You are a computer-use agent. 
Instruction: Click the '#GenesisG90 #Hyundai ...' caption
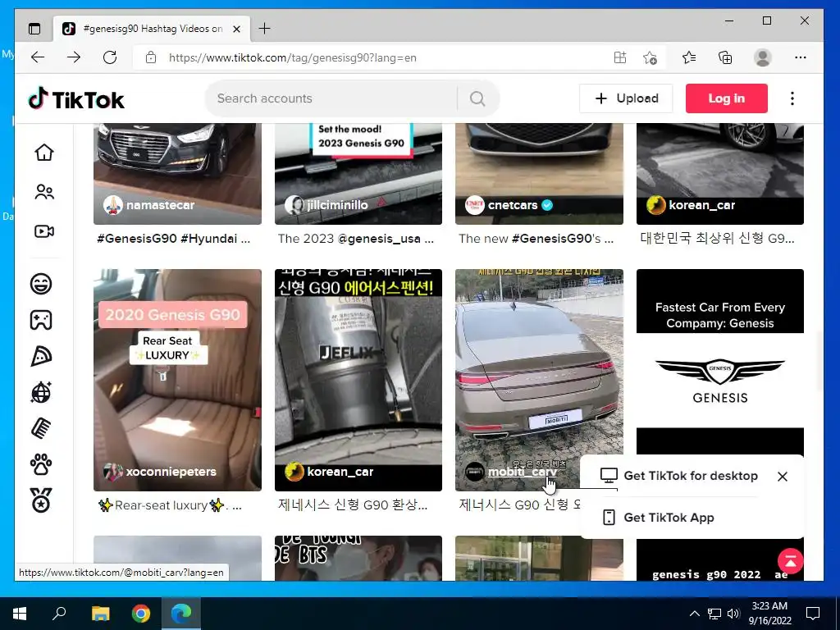pos(174,239)
